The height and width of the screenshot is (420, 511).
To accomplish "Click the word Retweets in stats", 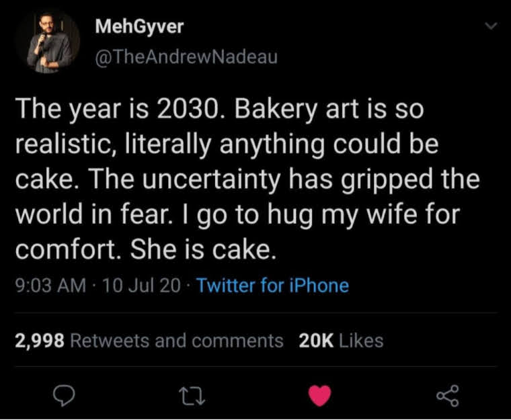I will [x=110, y=341].
